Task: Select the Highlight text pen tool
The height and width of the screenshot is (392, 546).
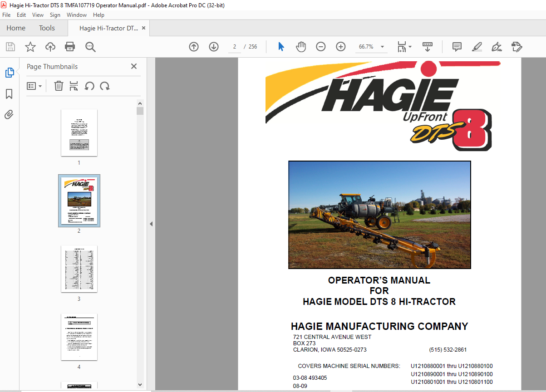Action: (477, 47)
